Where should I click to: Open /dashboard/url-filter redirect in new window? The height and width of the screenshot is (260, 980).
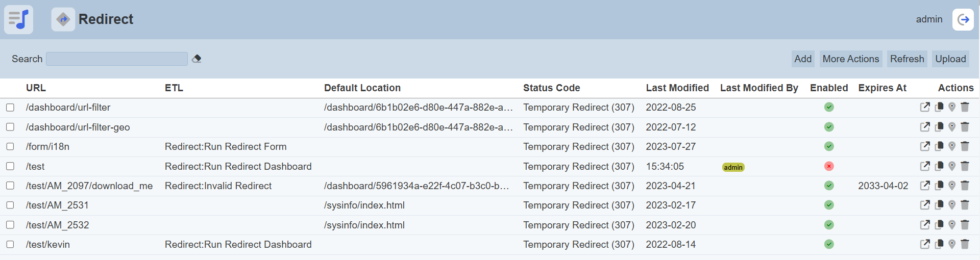[925, 108]
